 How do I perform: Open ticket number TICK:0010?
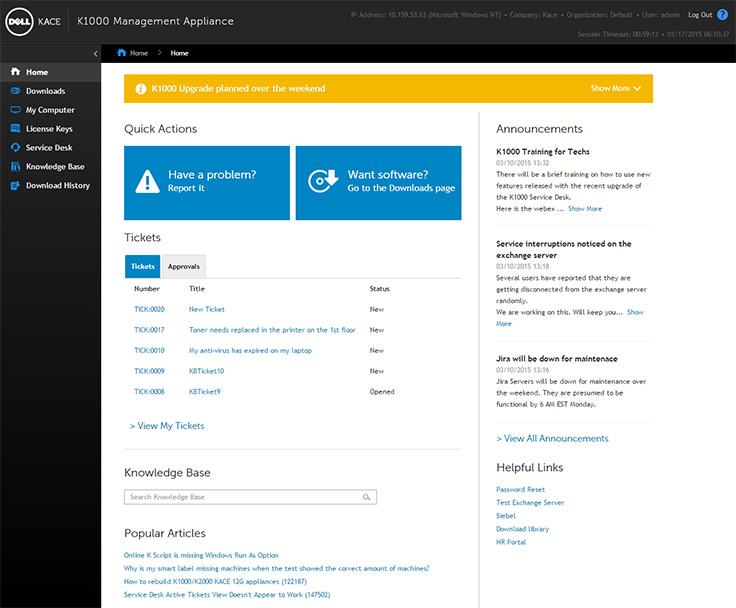pyautogui.click(x=149, y=351)
